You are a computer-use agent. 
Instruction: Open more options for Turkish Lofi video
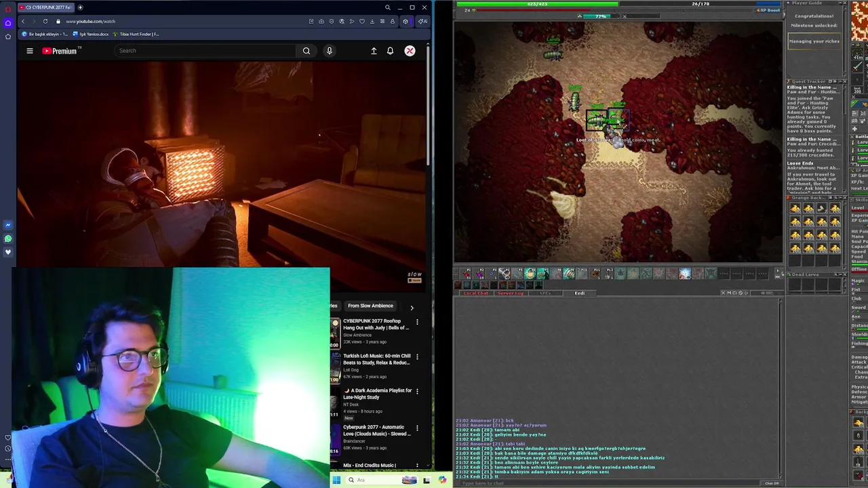pos(417,357)
